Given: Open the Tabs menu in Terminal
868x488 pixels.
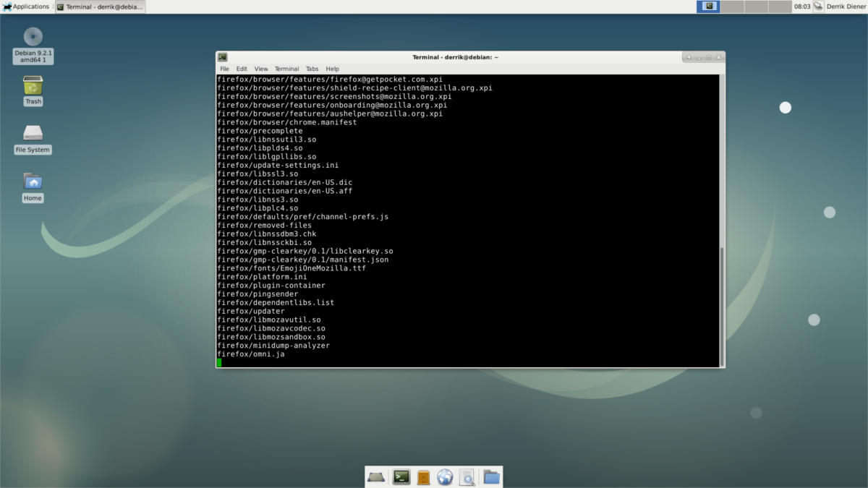Looking at the screenshot, I should [312, 69].
